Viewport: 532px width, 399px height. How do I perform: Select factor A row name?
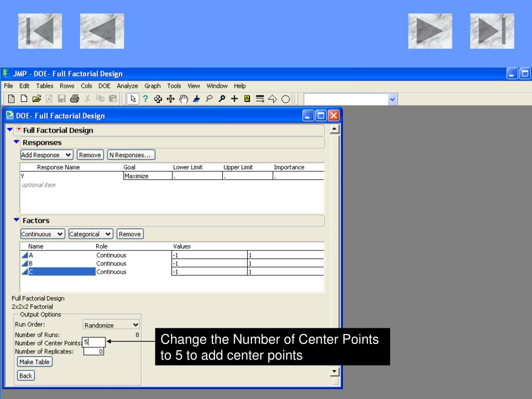31,255
